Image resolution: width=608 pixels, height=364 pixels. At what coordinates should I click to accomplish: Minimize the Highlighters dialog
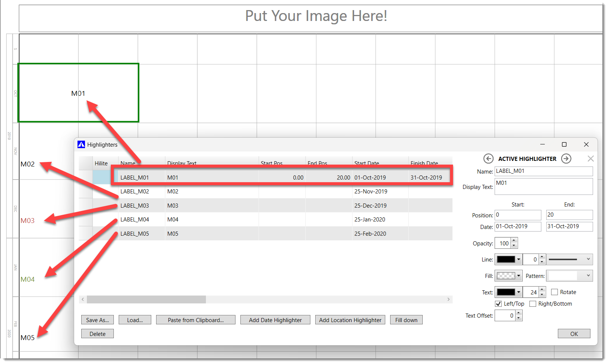click(x=542, y=144)
